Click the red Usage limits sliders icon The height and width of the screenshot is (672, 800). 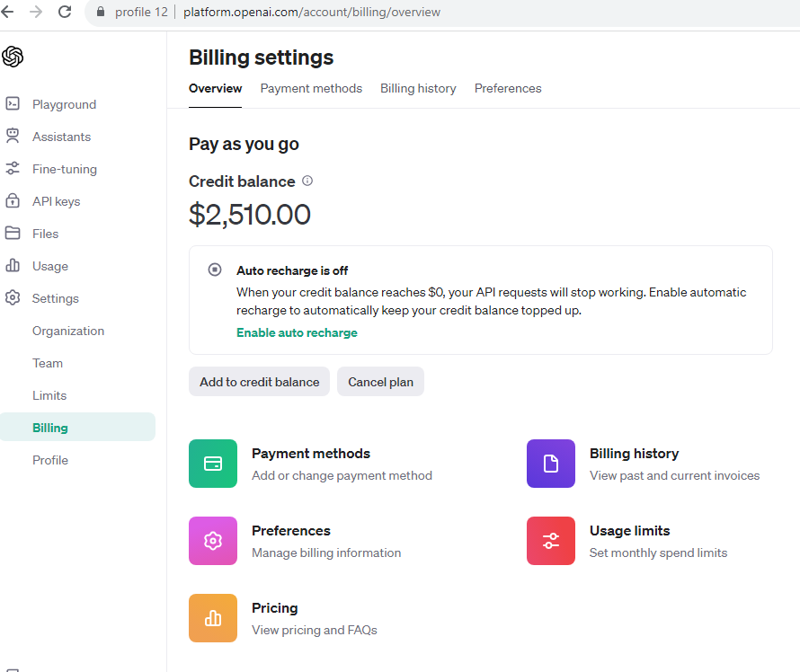point(550,541)
